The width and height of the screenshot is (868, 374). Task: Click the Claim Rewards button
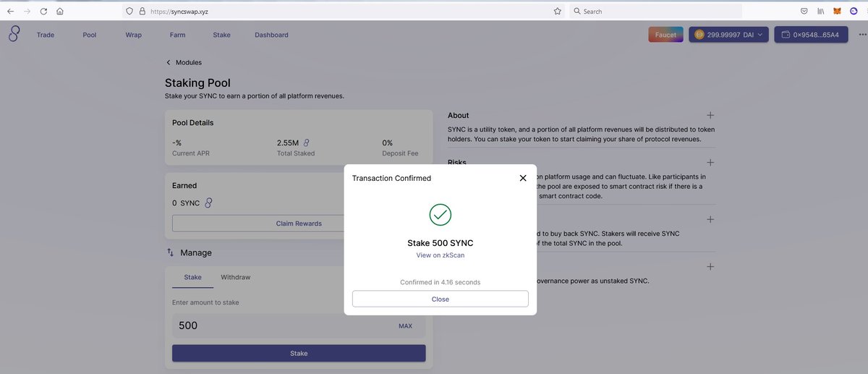(x=299, y=224)
